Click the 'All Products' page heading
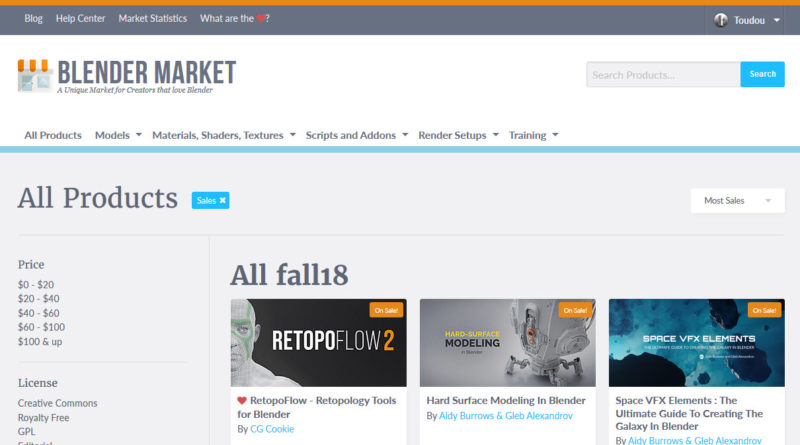The image size is (800, 445). click(x=98, y=198)
